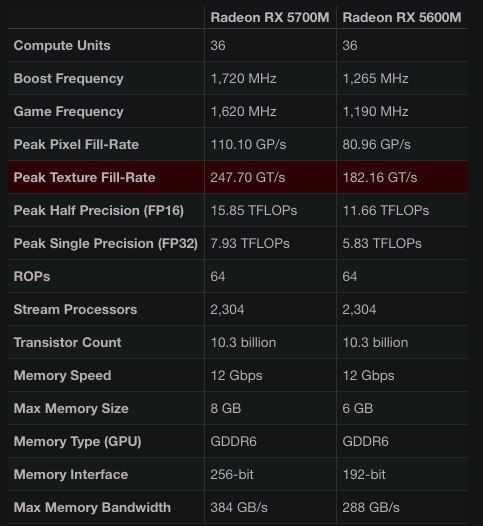The width and height of the screenshot is (483, 526).
Task: Select the 1,720 MHz boost value
Action: pyautogui.click(x=244, y=78)
